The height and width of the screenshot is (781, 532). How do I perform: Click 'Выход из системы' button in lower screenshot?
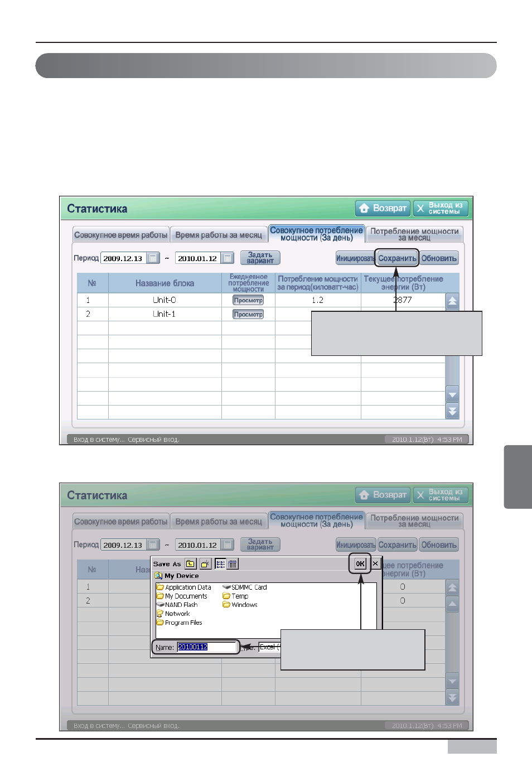(x=441, y=495)
